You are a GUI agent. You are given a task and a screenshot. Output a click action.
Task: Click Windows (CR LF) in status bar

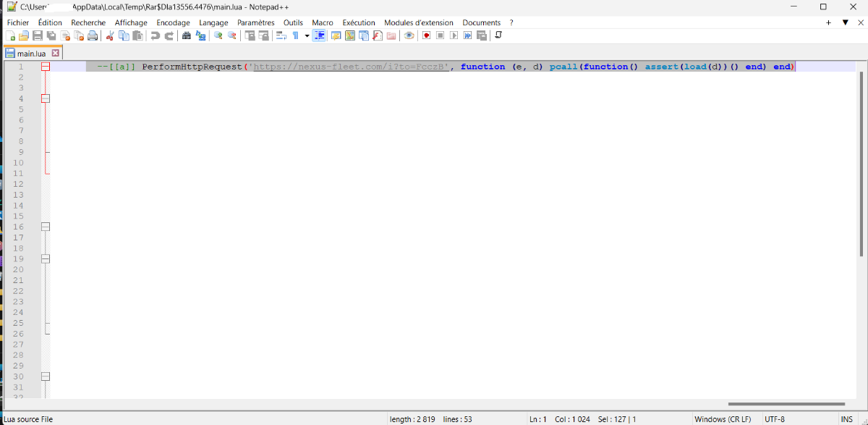723,419
